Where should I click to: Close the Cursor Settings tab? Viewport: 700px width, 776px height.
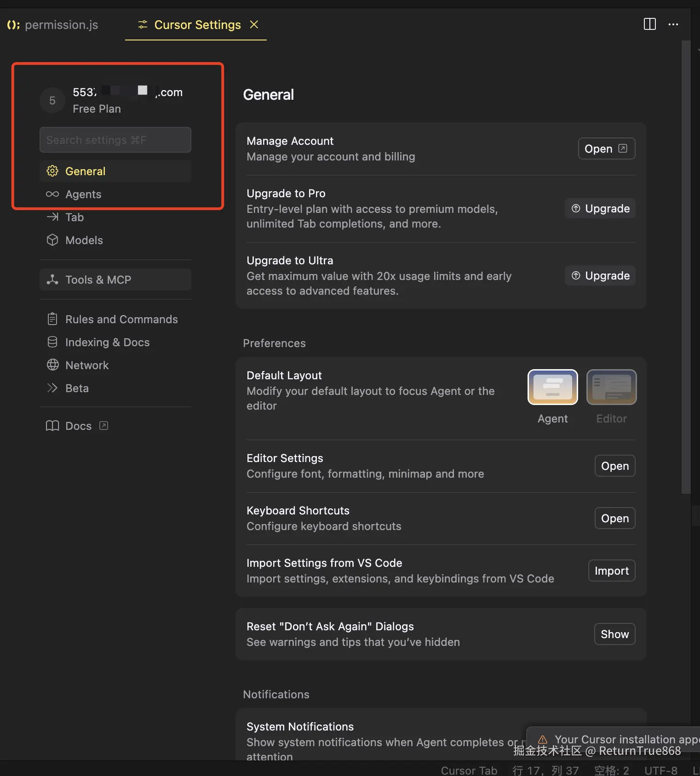coord(254,24)
